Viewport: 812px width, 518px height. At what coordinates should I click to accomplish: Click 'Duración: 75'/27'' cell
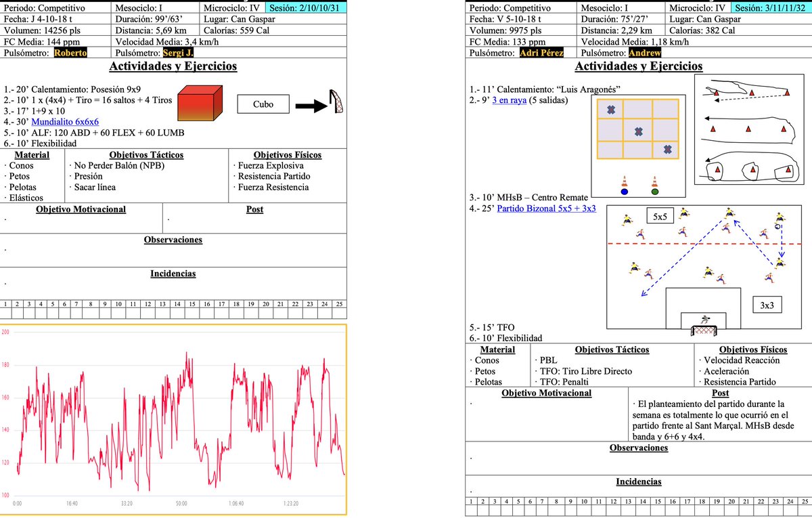click(x=621, y=19)
